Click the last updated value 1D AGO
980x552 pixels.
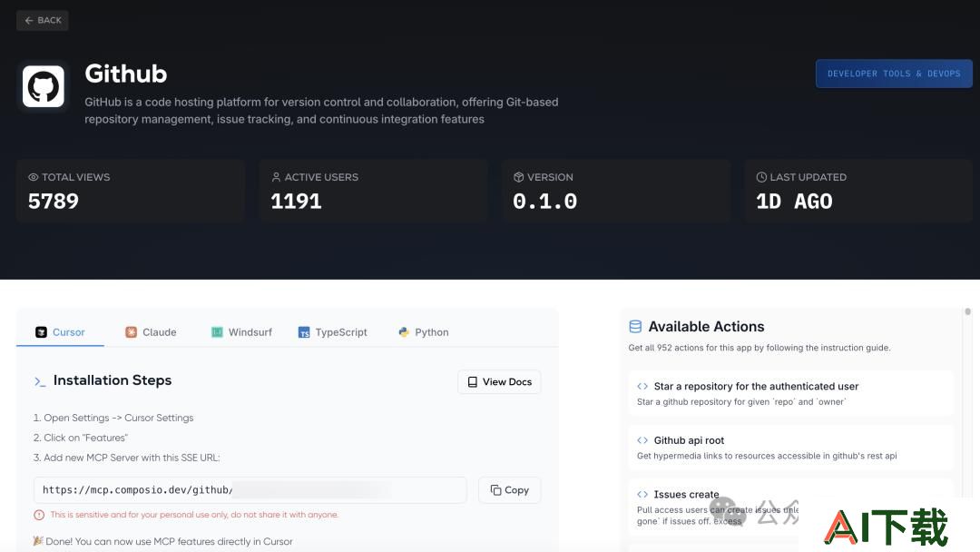coord(794,202)
